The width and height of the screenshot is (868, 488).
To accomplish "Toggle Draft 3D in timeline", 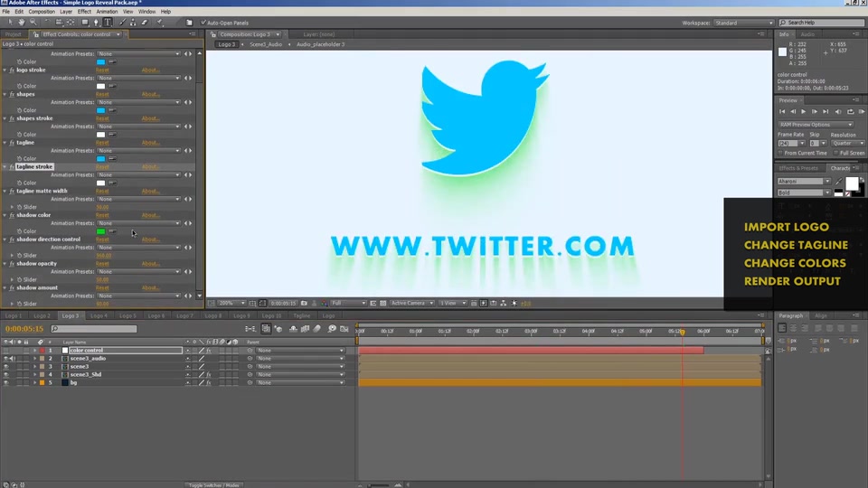I will click(278, 329).
